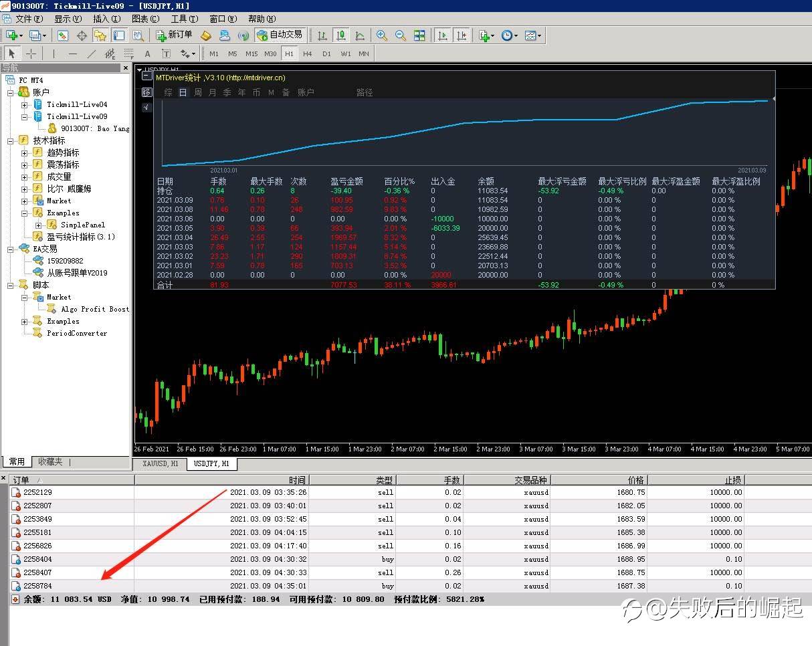Screen dimensions: 812x646
Task: Open the arrows objects dropdown
Action: tap(188, 53)
